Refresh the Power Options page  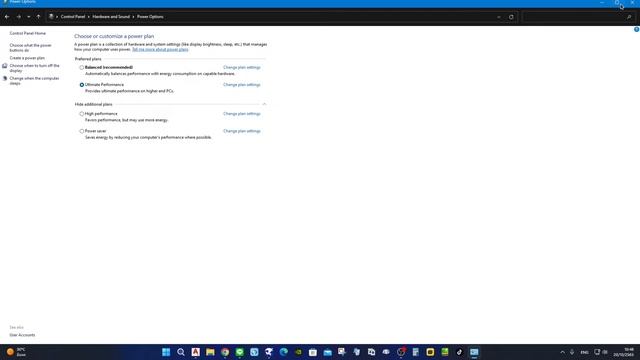pos(511,17)
